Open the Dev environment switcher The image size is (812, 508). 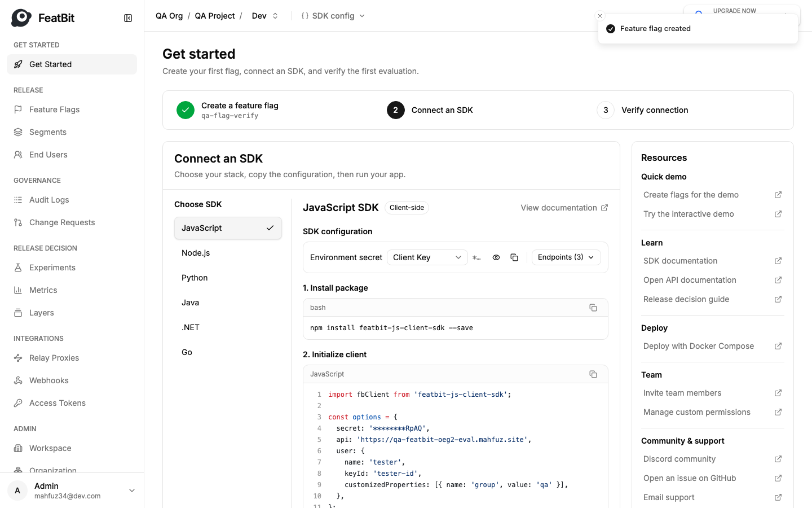click(x=265, y=16)
